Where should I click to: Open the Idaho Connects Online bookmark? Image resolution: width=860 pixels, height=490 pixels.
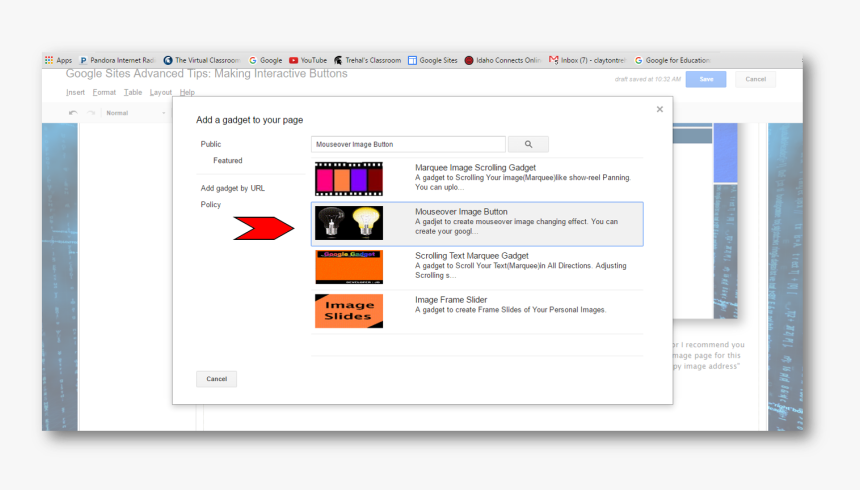pos(505,60)
